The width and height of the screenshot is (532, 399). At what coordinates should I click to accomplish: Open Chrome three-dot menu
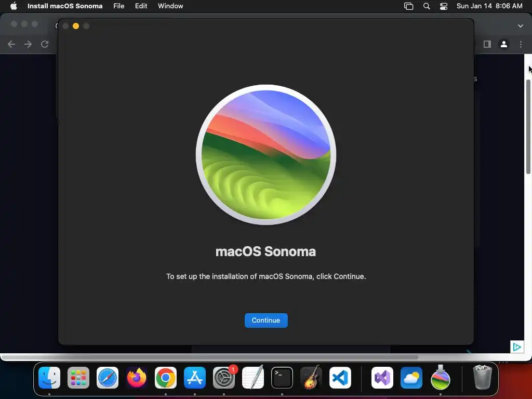click(521, 44)
